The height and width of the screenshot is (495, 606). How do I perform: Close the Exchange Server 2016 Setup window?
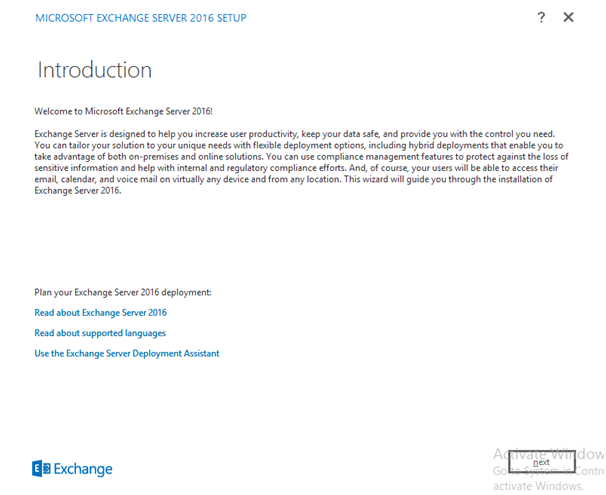[569, 17]
